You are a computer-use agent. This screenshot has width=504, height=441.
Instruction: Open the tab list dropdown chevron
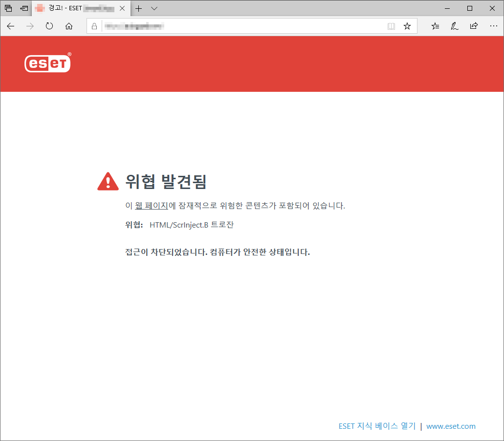click(x=154, y=8)
